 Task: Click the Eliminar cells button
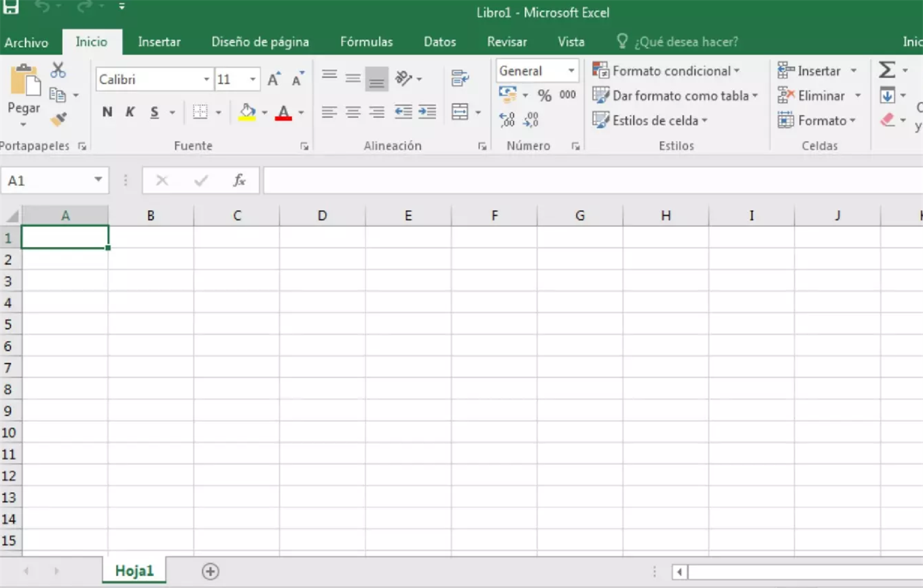pos(812,95)
